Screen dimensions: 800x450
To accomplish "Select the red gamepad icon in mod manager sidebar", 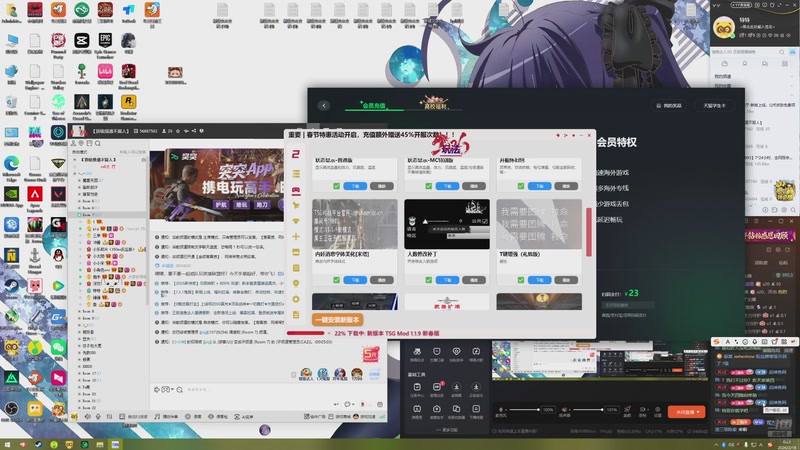I will pyautogui.click(x=296, y=190).
